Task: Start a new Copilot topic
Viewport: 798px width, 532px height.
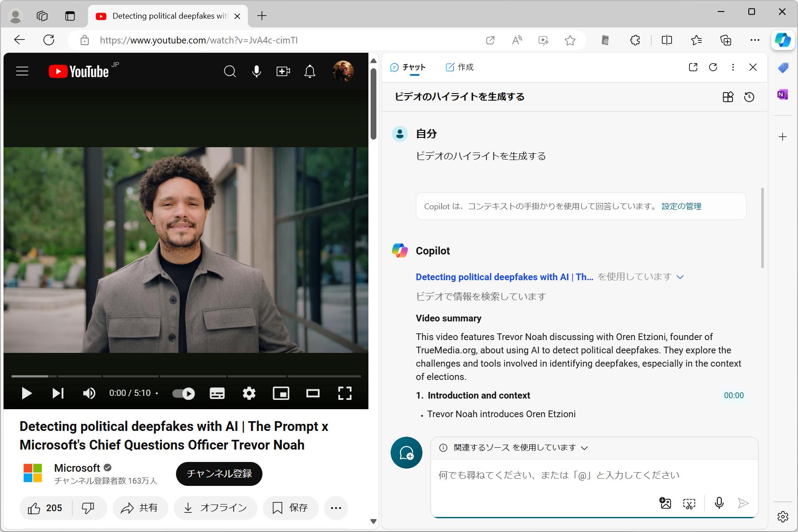Action: (x=407, y=453)
